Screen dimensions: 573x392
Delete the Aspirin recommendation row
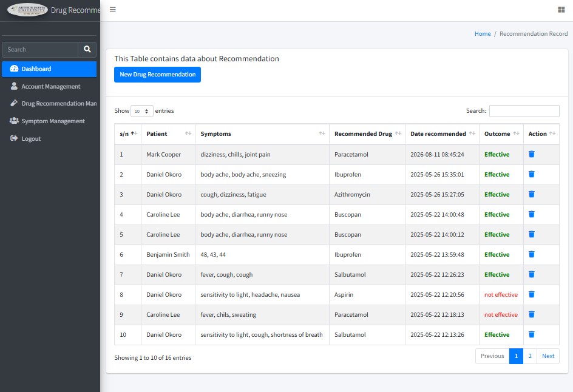(x=532, y=294)
